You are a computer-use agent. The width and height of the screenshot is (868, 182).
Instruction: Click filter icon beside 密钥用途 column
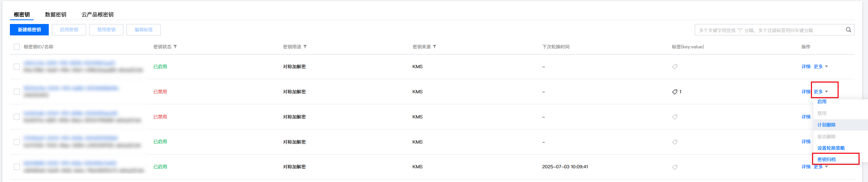coord(305,47)
